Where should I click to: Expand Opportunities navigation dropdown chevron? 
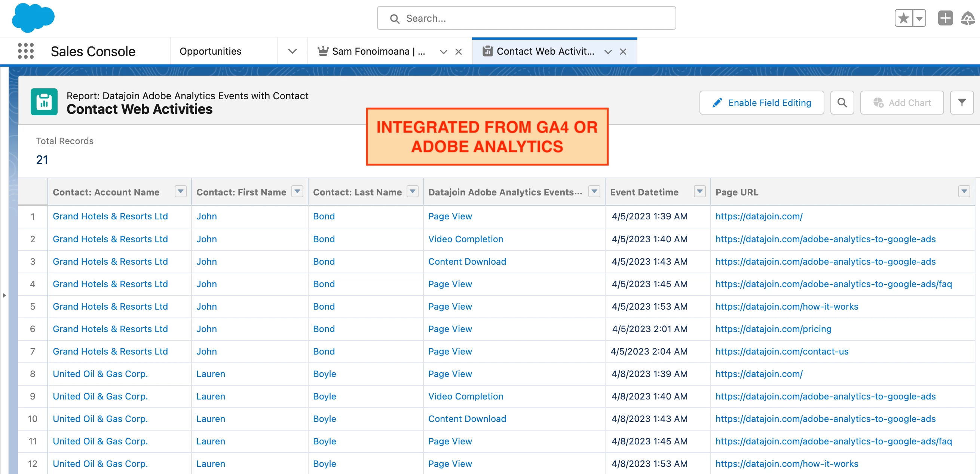coord(292,51)
